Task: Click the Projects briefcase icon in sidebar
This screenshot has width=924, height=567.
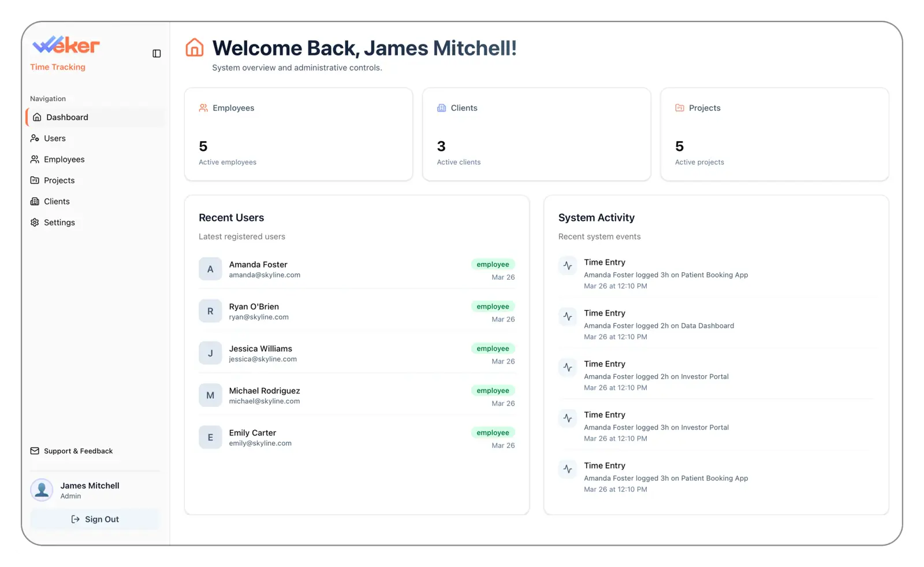Action: 35,180
